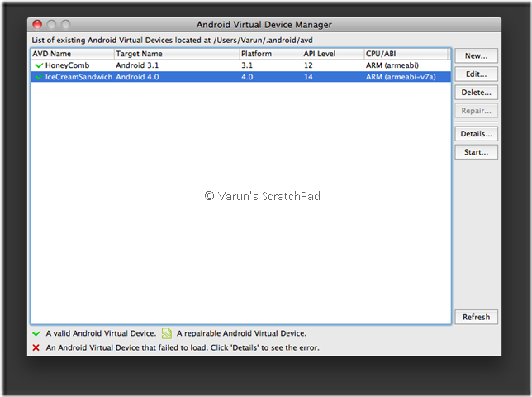Click the Android 3.1 target cell
Image resolution: width=532 pixels, height=397 pixels.
[137, 65]
